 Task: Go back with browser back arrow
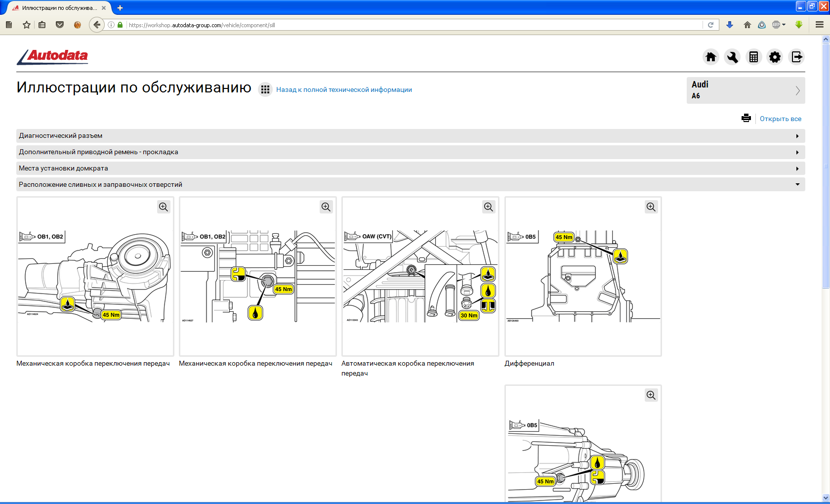pyautogui.click(x=97, y=25)
